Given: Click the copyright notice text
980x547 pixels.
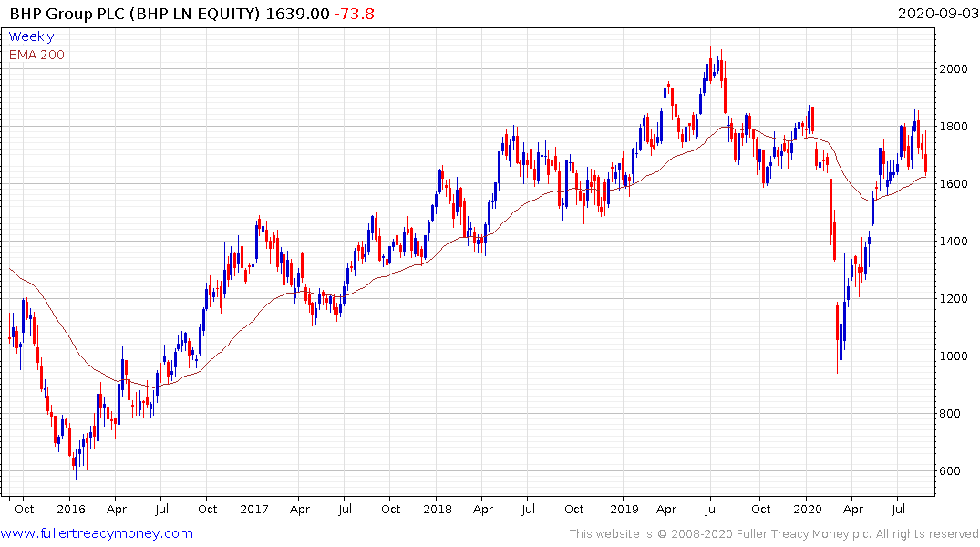Looking at the screenshot, I should (x=774, y=534).
